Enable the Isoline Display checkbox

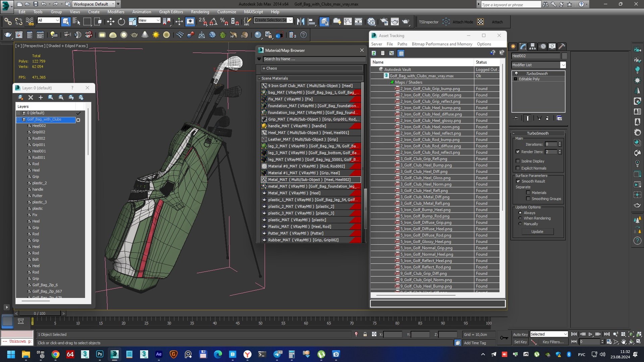tap(518, 161)
